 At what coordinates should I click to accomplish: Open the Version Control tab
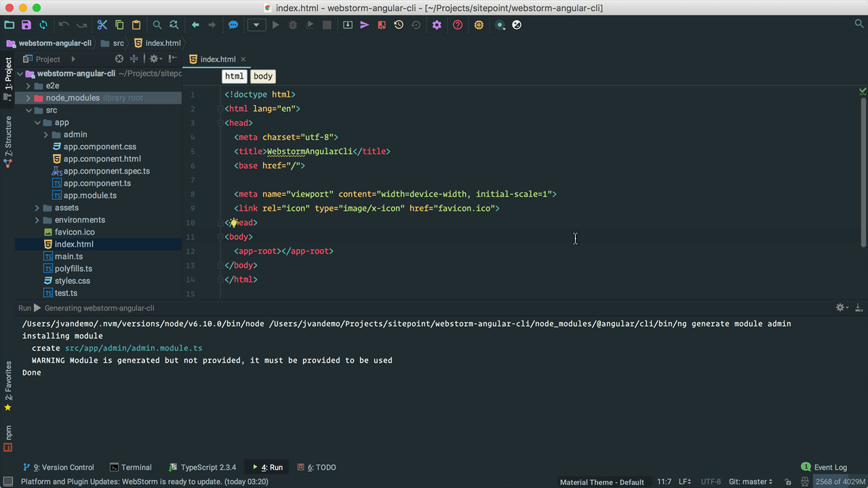(58, 468)
